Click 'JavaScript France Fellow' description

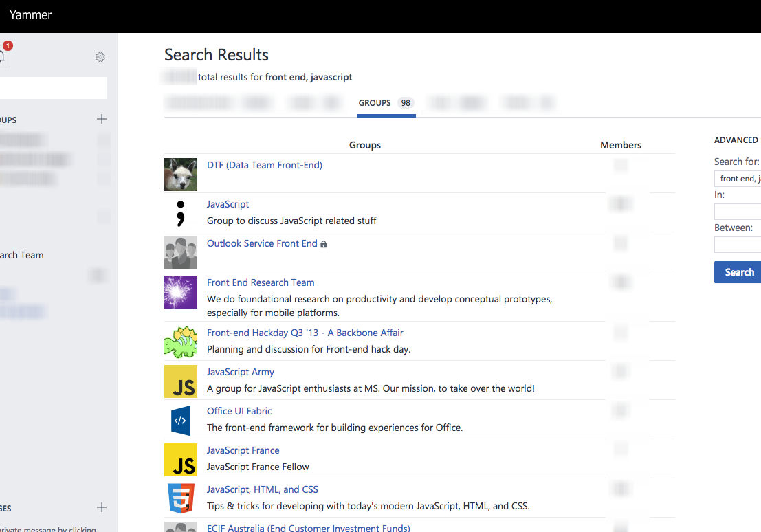click(258, 467)
